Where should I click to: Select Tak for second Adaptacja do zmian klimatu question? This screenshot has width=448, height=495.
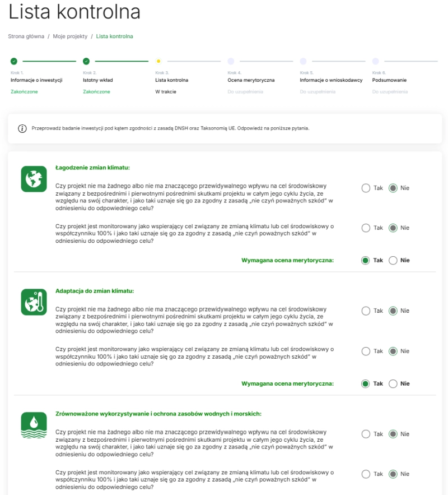point(366,351)
